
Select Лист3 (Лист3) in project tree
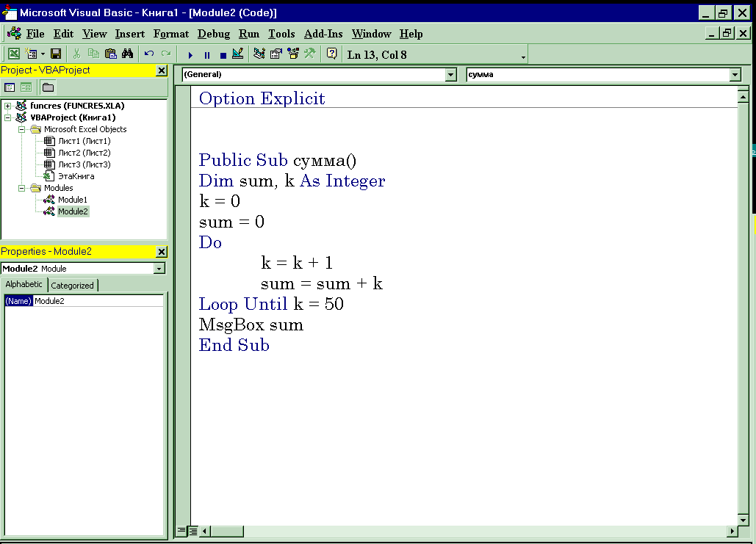coord(84,164)
